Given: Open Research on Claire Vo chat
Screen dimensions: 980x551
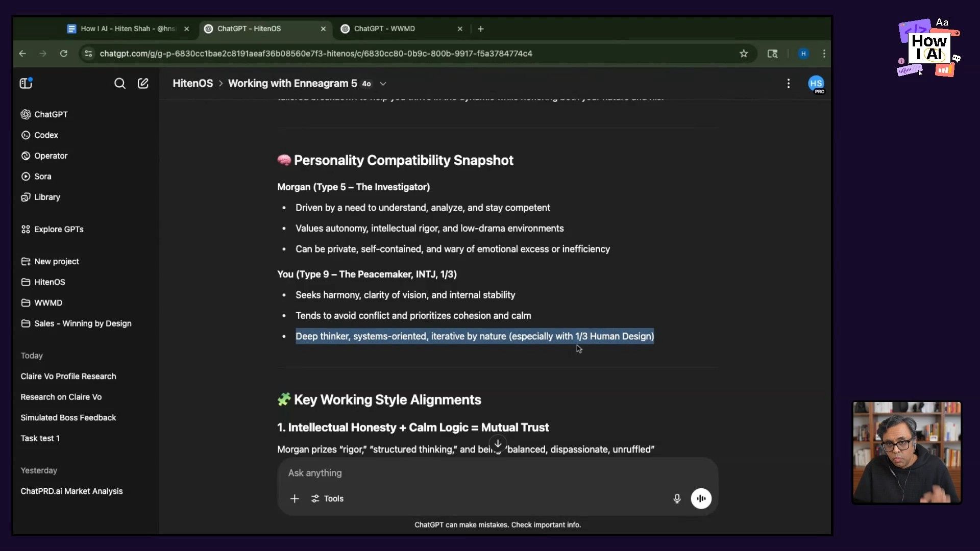Looking at the screenshot, I should pos(61,397).
